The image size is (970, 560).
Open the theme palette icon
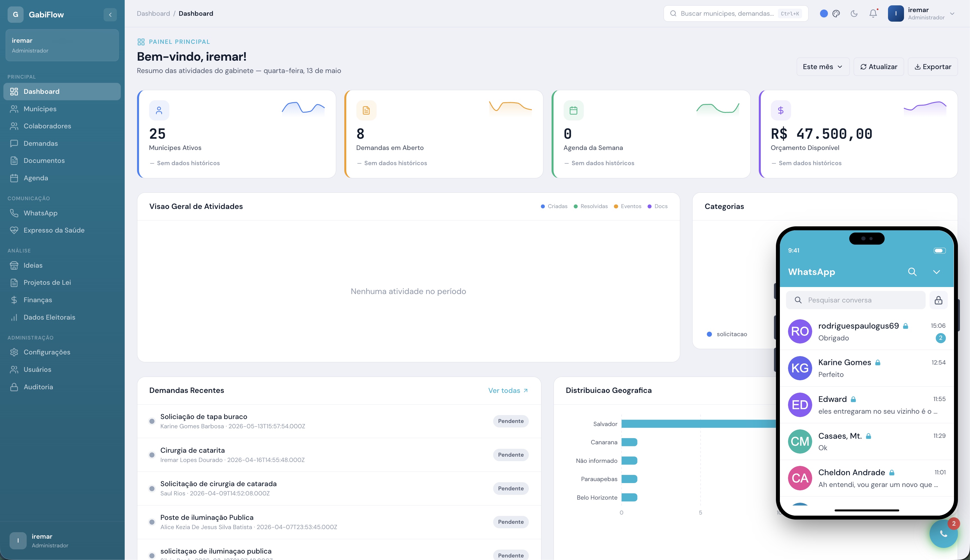(x=836, y=13)
